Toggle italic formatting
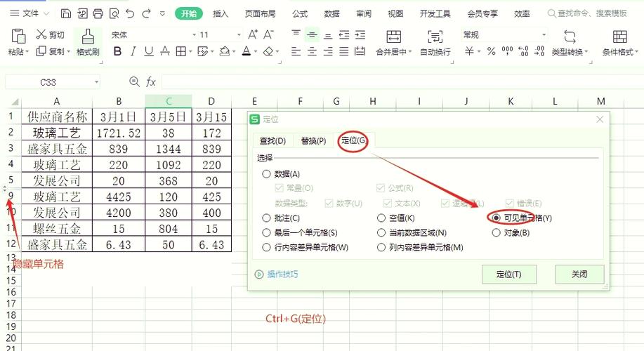This screenshot has width=644, height=351. pos(133,51)
